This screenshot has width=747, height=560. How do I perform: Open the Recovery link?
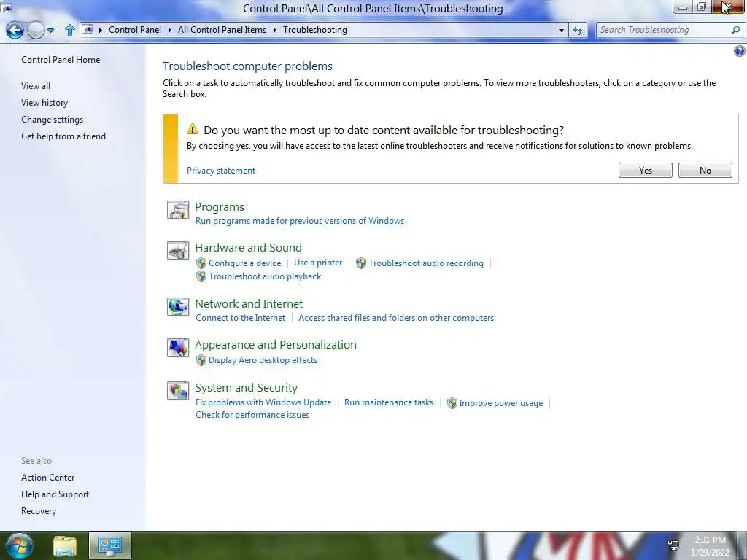coord(39,511)
